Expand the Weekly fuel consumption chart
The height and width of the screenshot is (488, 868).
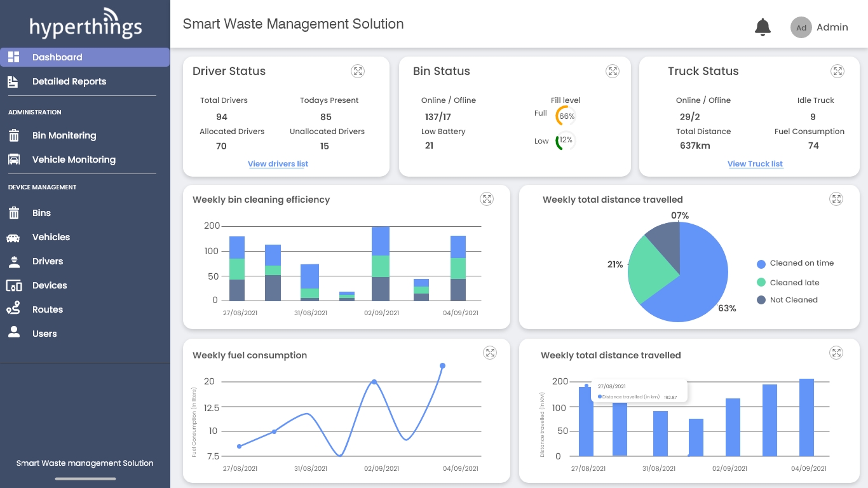tap(489, 353)
